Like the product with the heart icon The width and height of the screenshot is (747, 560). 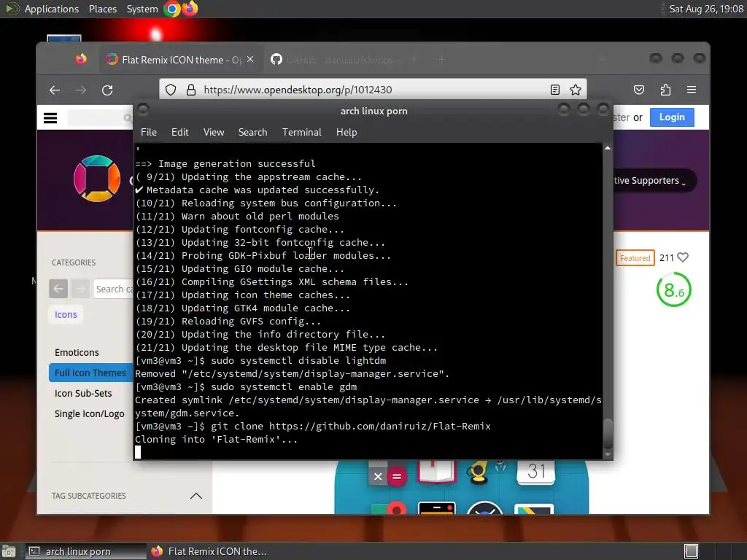tap(683, 257)
